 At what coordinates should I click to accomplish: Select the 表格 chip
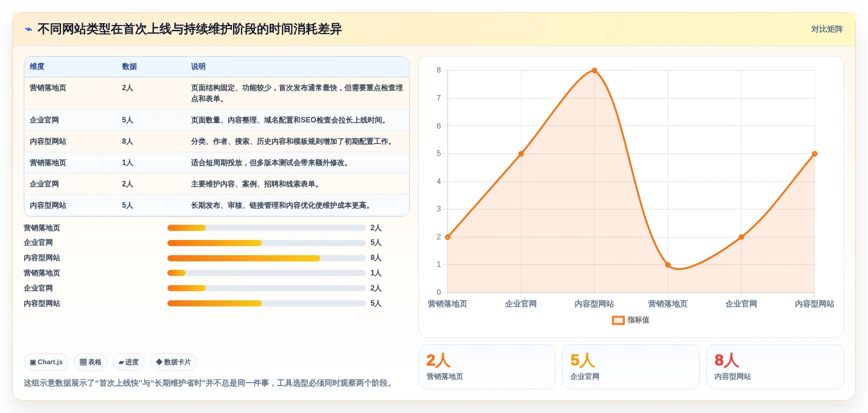pos(91,362)
